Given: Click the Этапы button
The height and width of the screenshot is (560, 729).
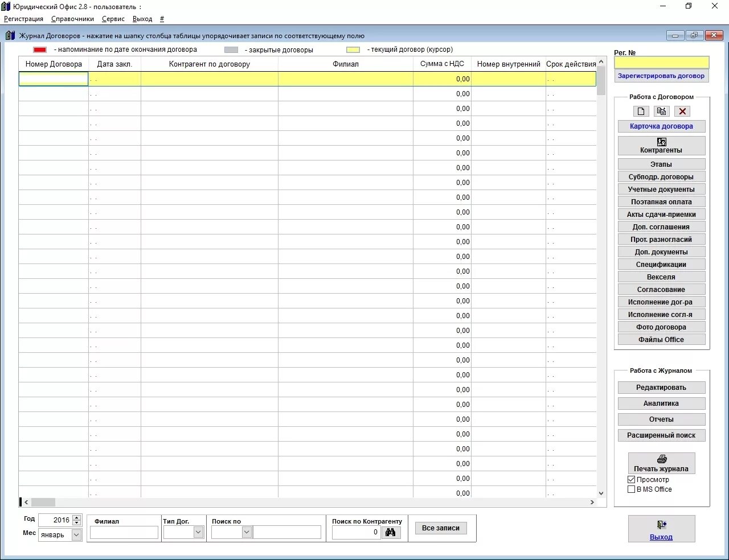Looking at the screenshot, I should pyautogui.click(x=661, y=164).
